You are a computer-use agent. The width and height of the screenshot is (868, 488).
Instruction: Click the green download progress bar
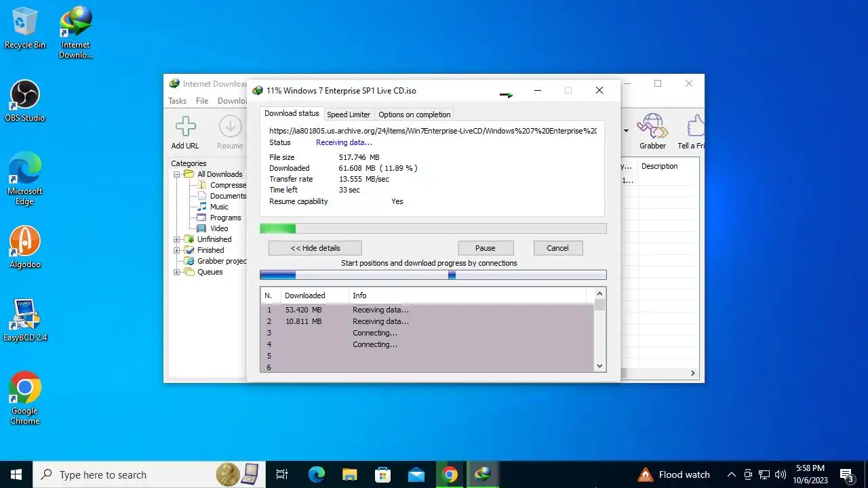tap(433, 229)
